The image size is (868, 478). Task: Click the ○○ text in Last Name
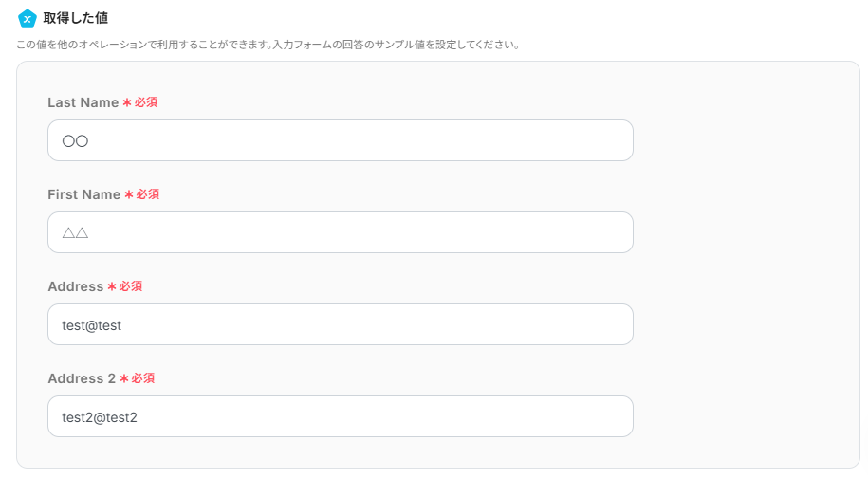(x=75, y=140)
